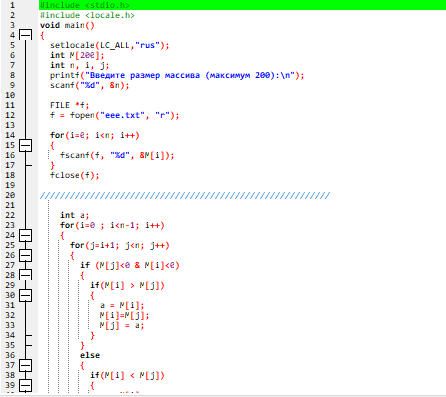Click the M[j] = a assignment
The width and height of the screenshot is (446, 397).
tap(122, 325)
